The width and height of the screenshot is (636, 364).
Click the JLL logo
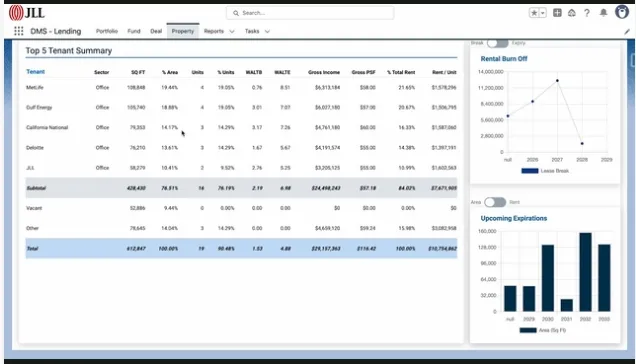tap(26, 13)
